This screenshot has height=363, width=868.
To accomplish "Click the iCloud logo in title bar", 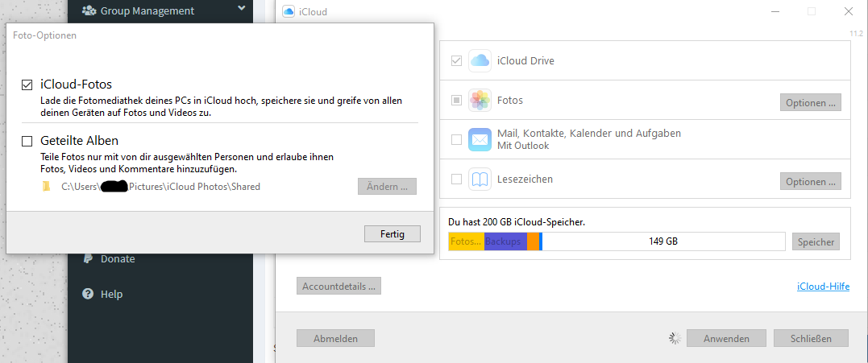I will (x=288, y=11).
